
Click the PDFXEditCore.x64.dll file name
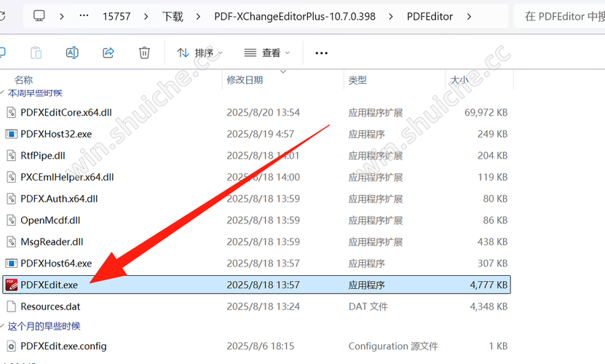pos(66,112)
